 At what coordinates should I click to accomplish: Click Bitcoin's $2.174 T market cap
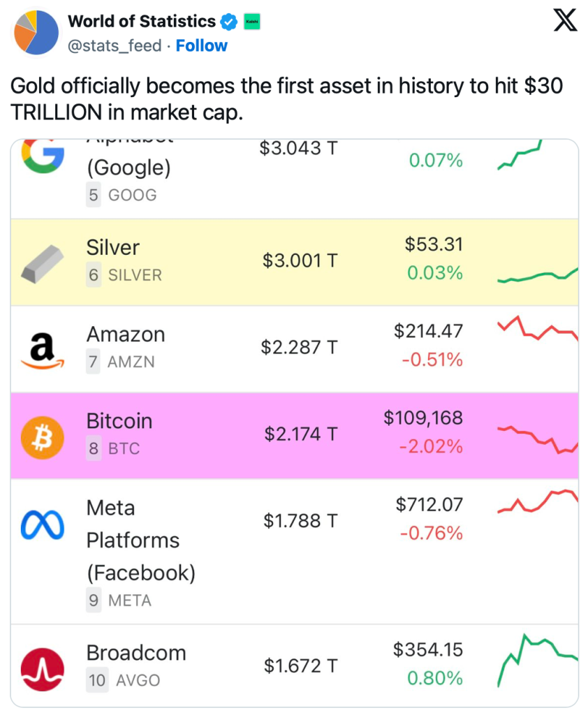coord(300,434)
